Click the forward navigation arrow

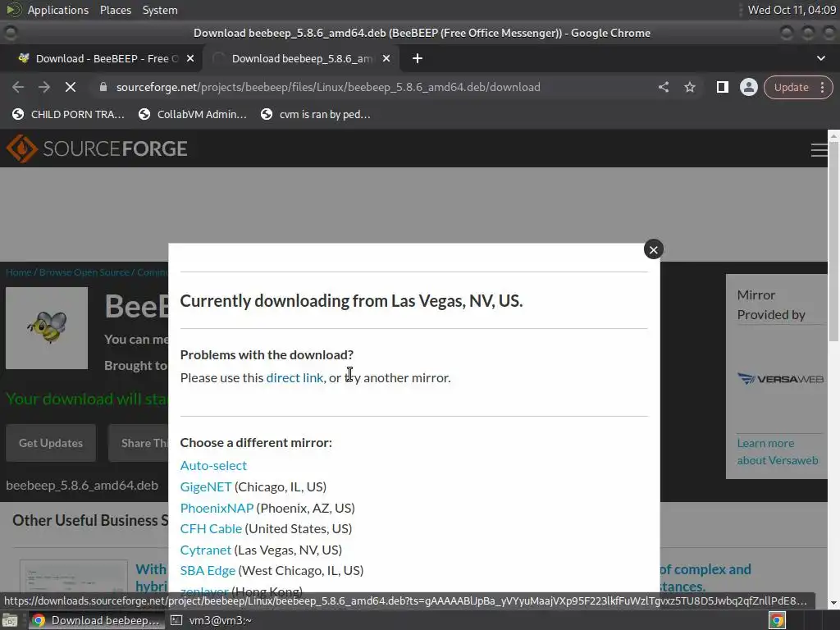[44, 87]
